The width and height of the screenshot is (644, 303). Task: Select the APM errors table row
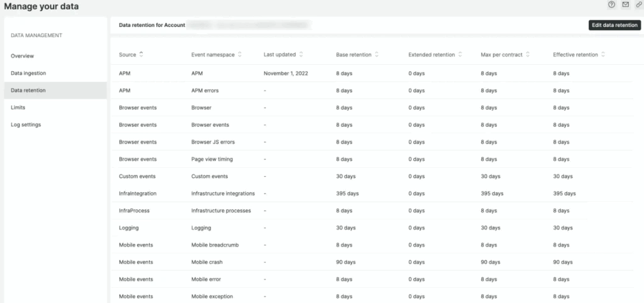pos(206,91)
